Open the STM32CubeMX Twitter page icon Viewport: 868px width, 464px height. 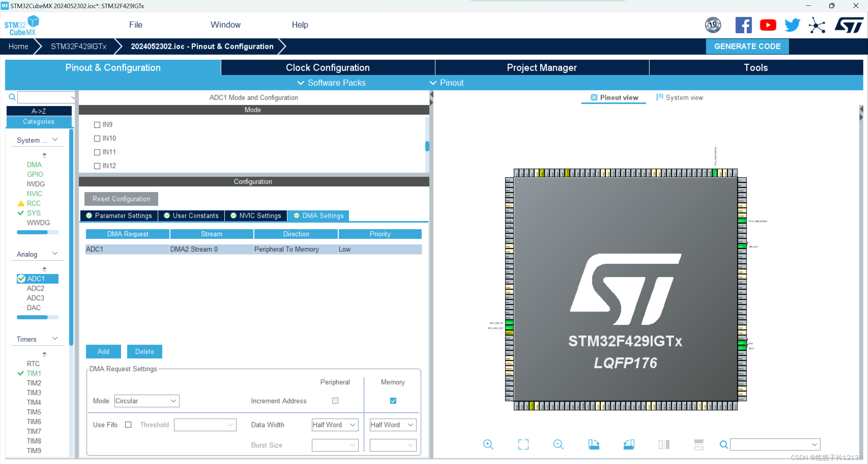click(792, 25)
